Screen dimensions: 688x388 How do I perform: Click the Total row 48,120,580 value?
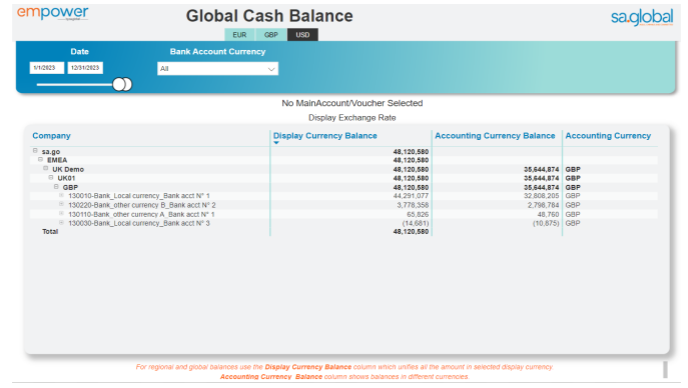tap(411, 231)
